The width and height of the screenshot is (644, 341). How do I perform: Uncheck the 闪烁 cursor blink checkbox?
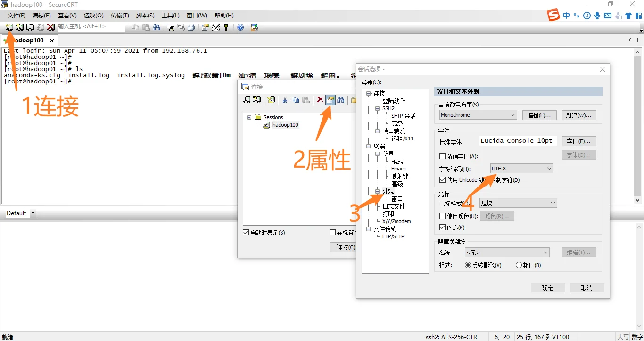[442, 227]
